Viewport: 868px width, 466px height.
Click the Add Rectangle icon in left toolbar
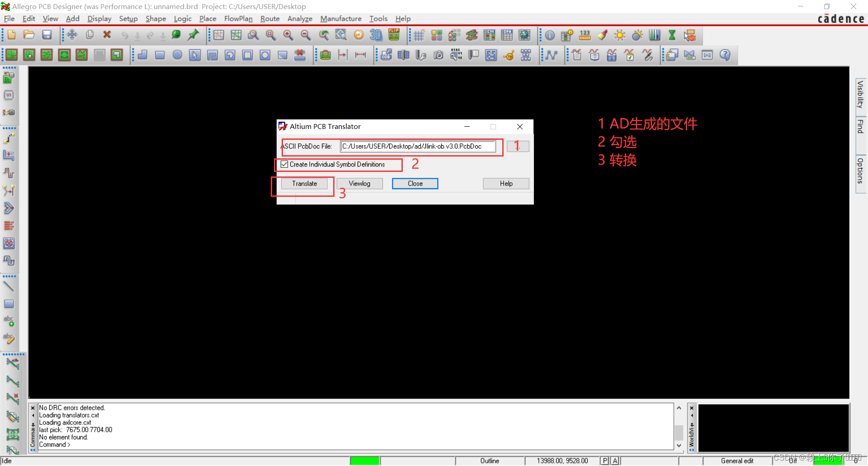pyautogui.click(x=9, y=304)
